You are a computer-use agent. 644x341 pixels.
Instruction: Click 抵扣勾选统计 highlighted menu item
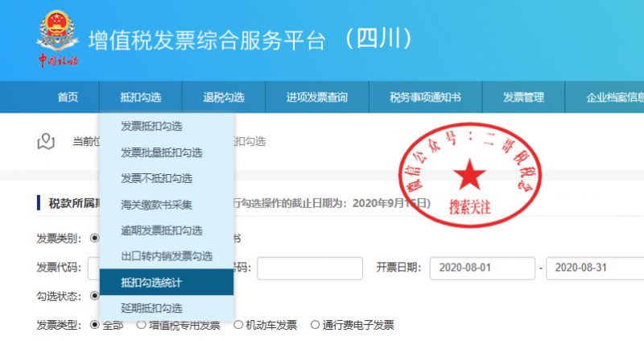(151, 282)
